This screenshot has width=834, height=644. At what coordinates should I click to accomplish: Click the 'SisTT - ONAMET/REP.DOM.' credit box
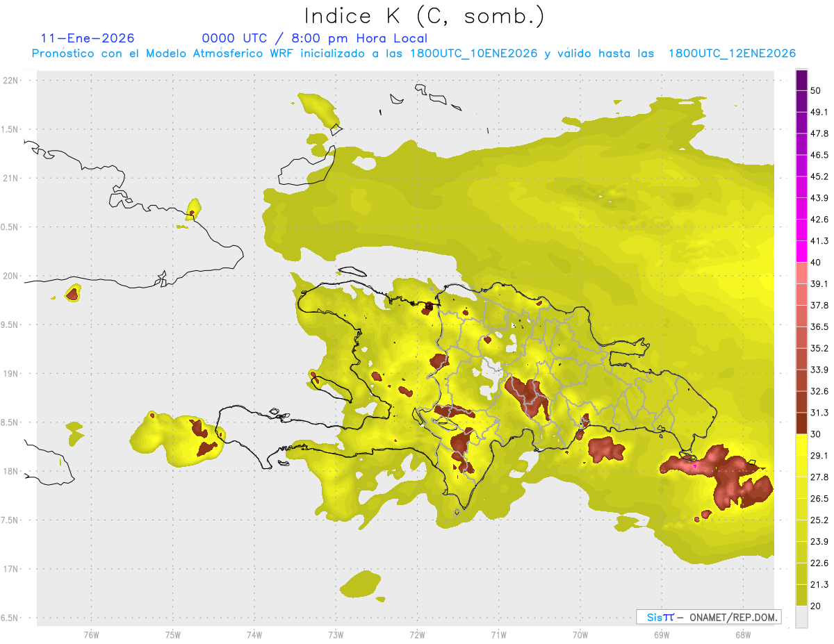(708, 617)
